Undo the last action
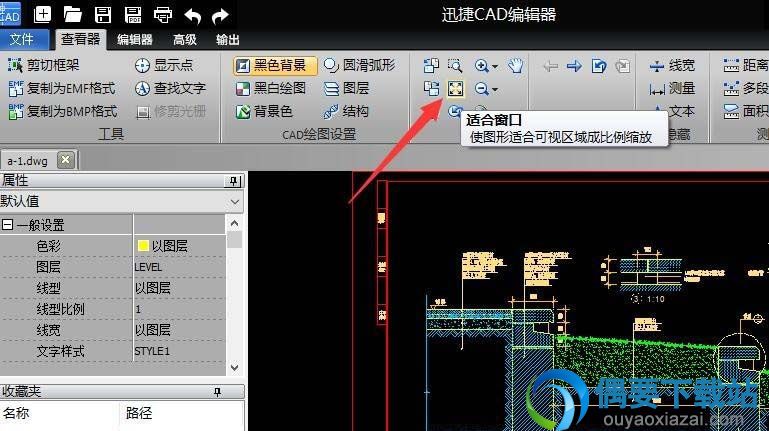 pos(193,16)
